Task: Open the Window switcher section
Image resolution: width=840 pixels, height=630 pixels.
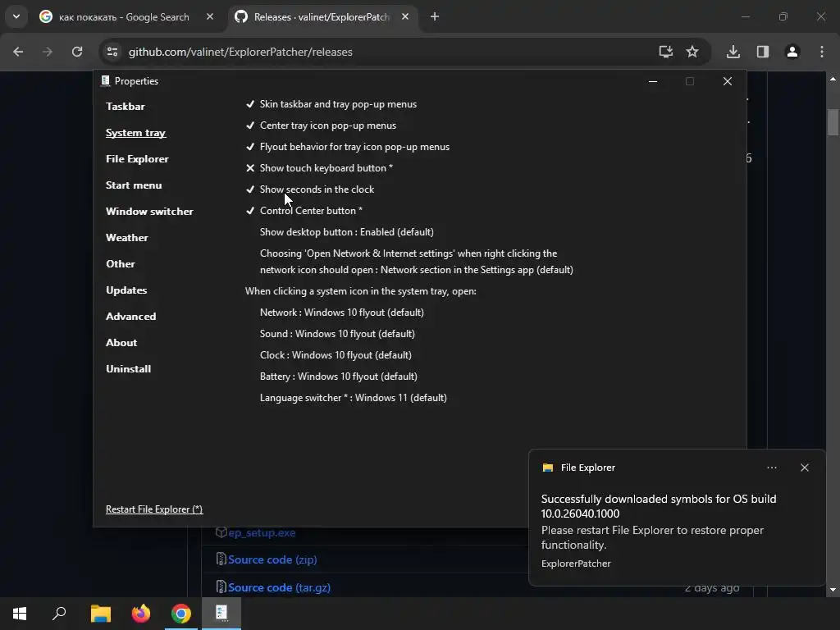Action: point(149,212)
